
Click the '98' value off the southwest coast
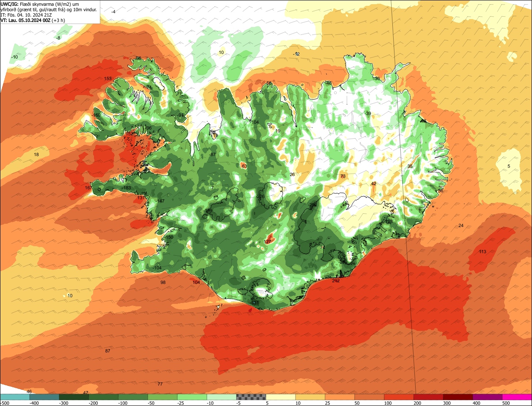(x=163, y=282)
